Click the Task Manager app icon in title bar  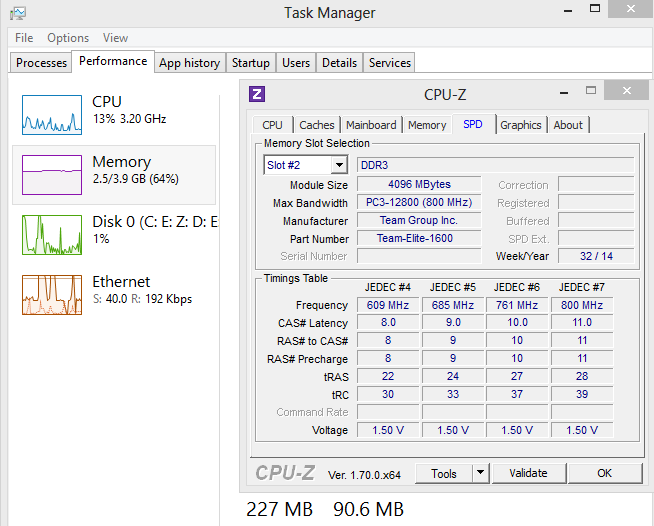pyautogui.click(x=18, y=13)
